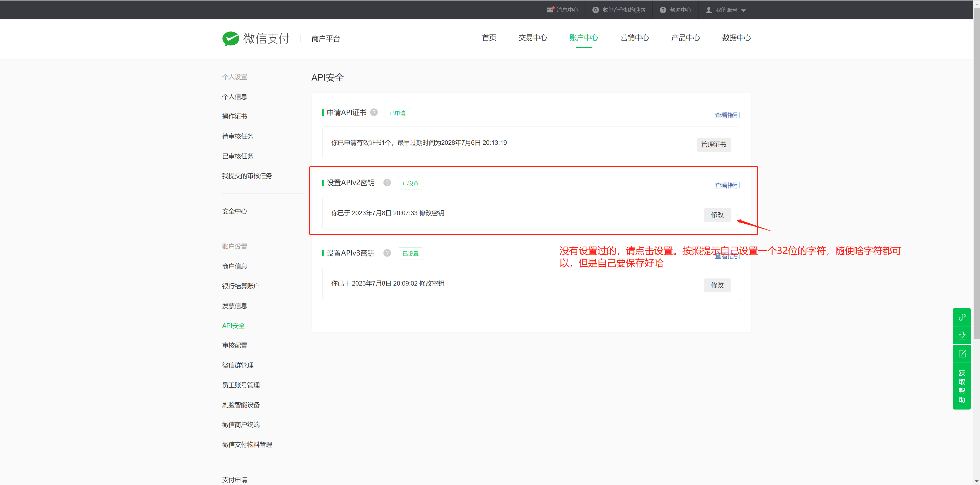Open 支付申请 in sidebar

point(234,480)
